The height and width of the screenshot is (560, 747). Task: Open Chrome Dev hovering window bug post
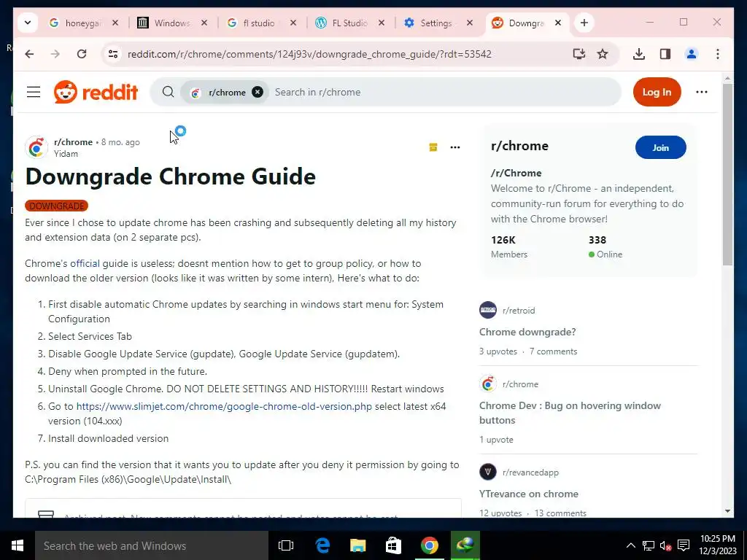click(x=570, y=413)
